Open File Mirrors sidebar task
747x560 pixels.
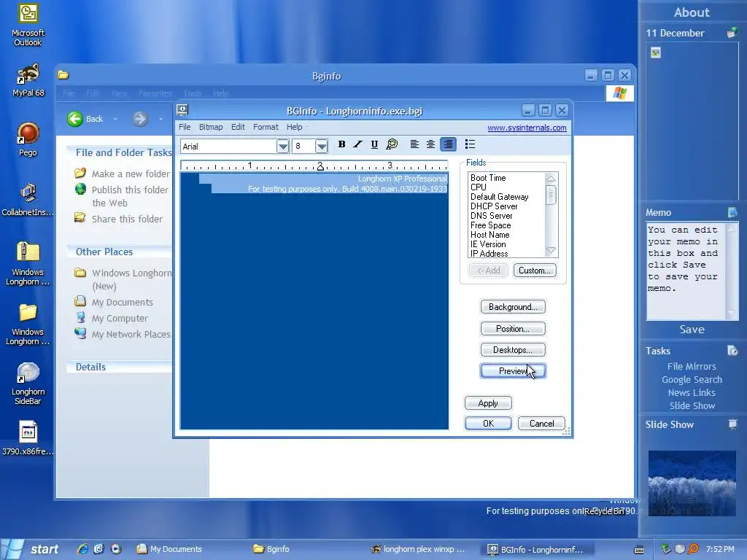coord(692,367)
